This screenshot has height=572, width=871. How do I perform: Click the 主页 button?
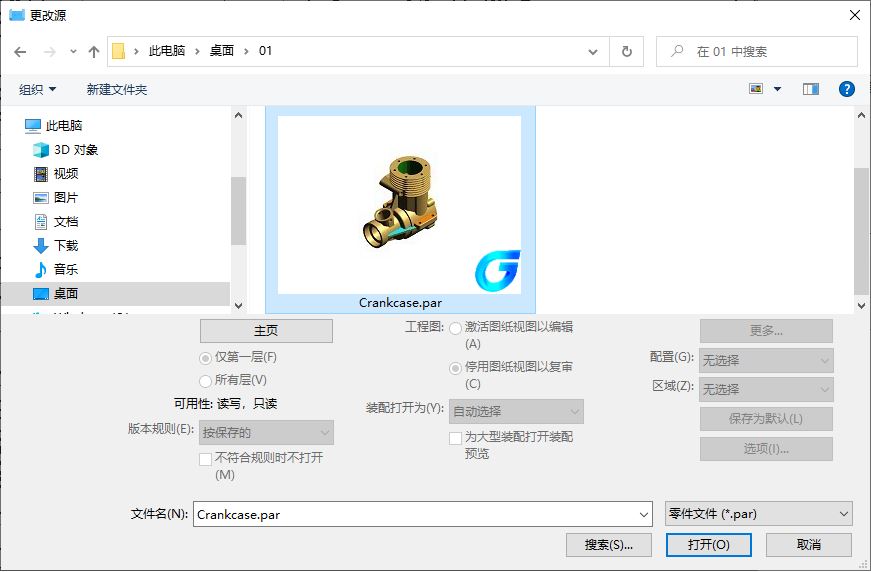point(266,331)
